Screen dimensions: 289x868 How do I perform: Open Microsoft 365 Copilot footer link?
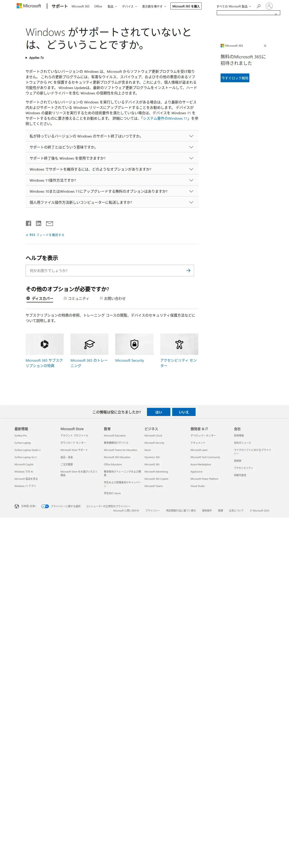tap(156, 479)
